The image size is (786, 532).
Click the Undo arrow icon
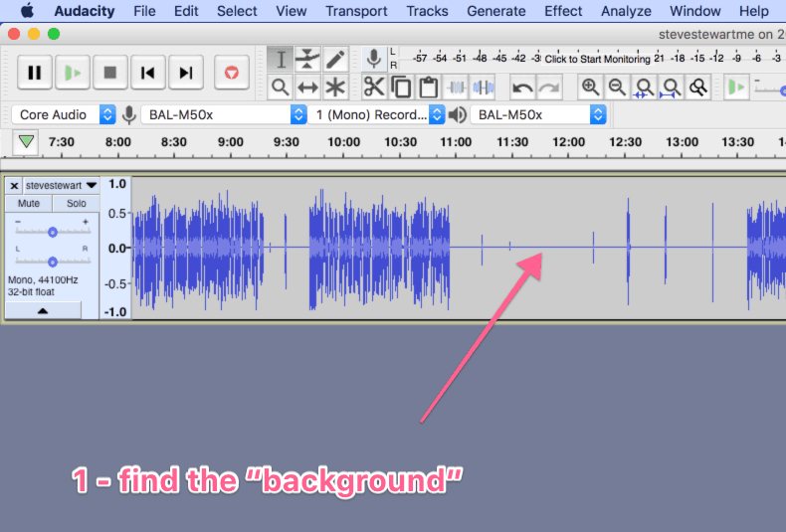[x=522, y=88]
